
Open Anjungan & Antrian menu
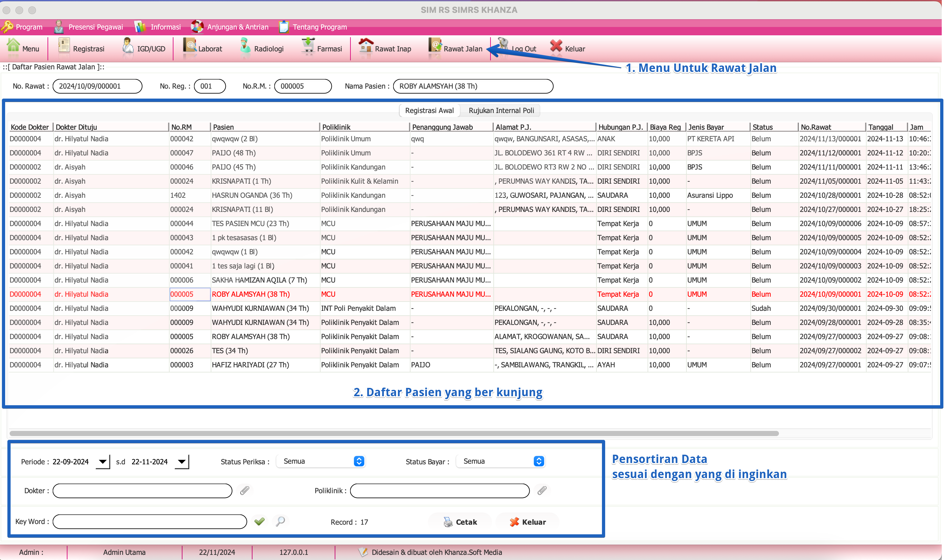click(230, 27)
